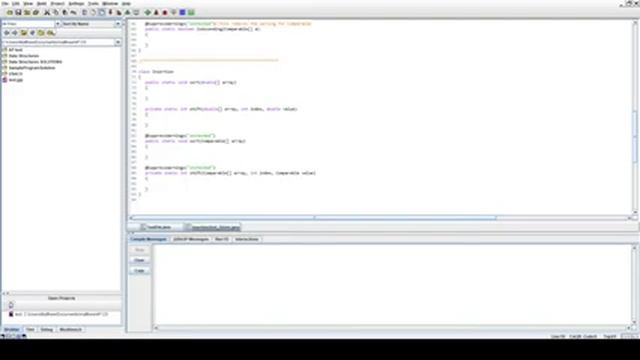Click the Undo toolbar icon
The height and width of the screenshot is (360, 640).
pyautogui.click(x=73, y=13)
